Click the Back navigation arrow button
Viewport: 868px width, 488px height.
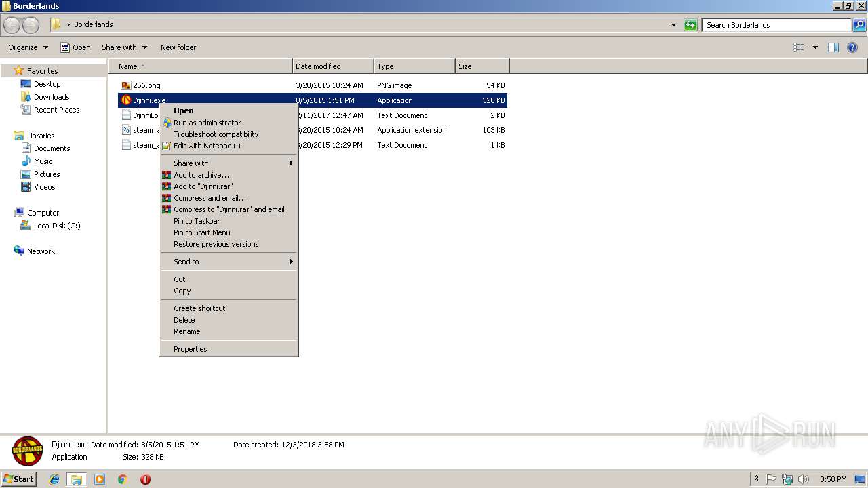pos(12,25)
